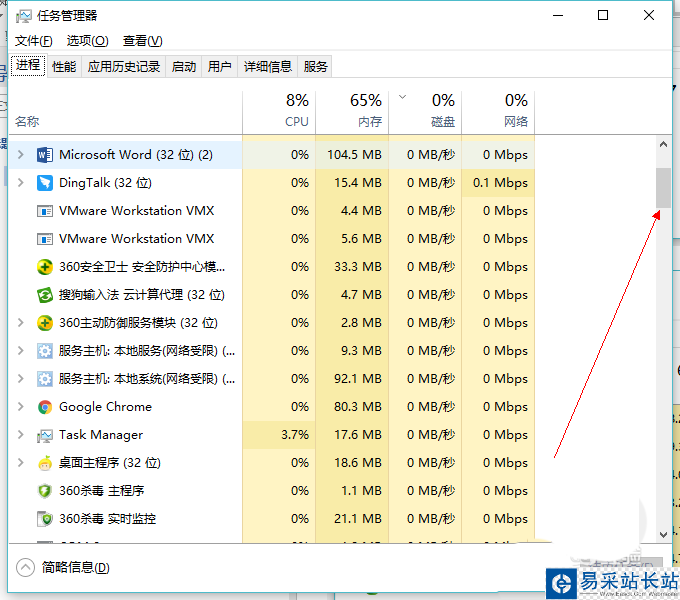Expand the Task Manager process group

(x=20, y=434)
